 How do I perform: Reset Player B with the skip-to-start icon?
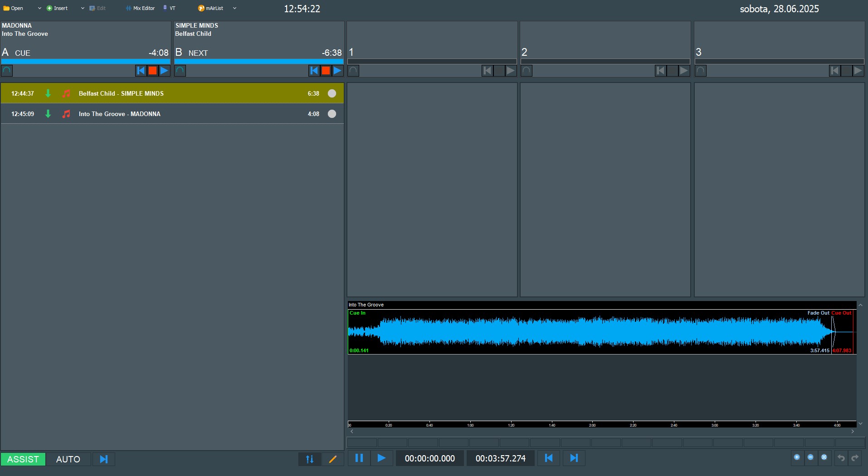coord(314,71)
